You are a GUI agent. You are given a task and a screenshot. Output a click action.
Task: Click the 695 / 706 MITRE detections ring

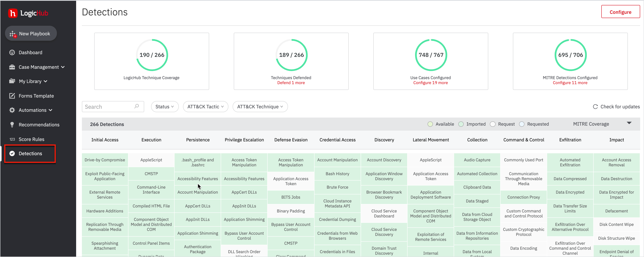pos(571,55)
